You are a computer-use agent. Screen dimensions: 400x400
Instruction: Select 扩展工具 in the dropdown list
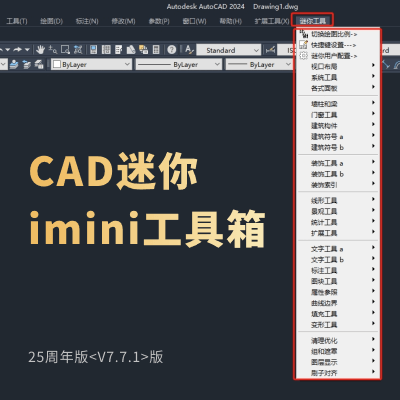pos(337,233)
